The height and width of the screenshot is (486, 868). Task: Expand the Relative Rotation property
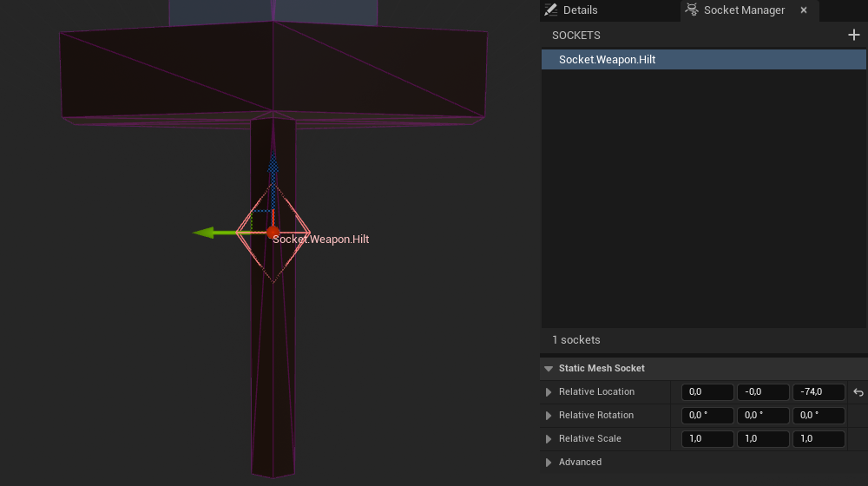pos(549,416)
